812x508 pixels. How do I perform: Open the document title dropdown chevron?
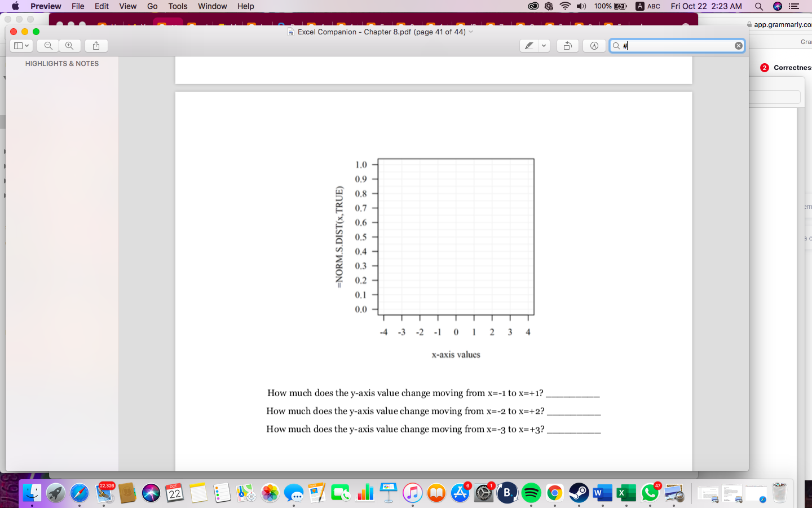click(471, 32)
